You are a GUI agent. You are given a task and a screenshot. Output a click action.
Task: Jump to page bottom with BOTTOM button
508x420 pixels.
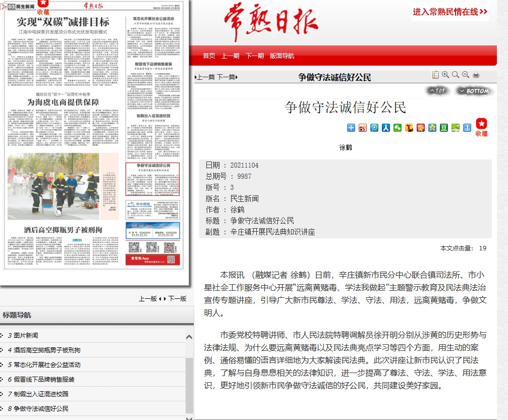click(474, 91)
